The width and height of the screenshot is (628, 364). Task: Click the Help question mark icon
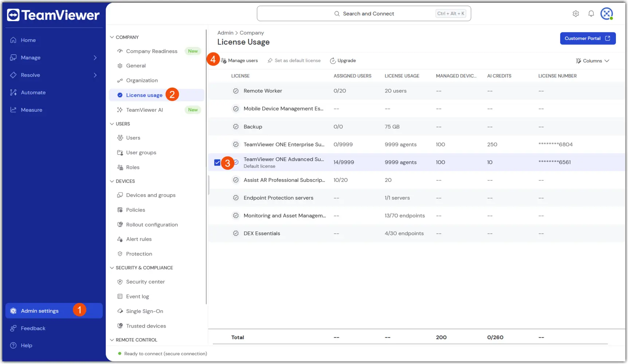click(13, 345)
